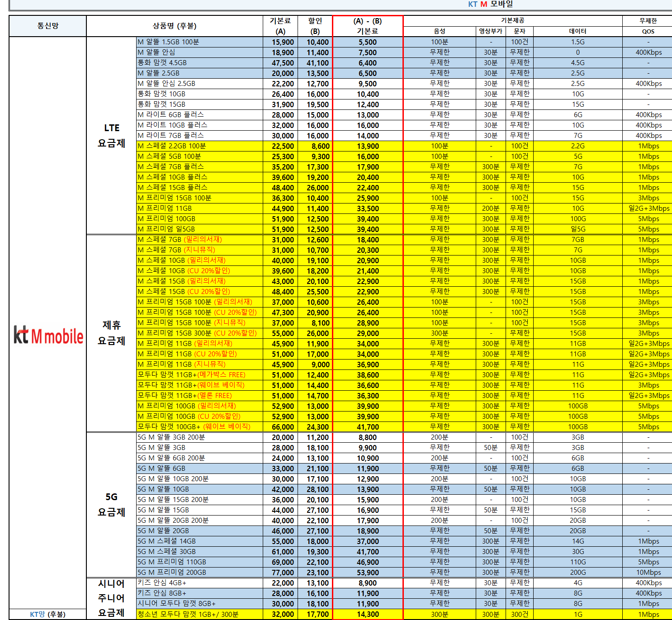Click the '8,100' discount cell
Screen dimensions: 672x620
click(315, 323)
